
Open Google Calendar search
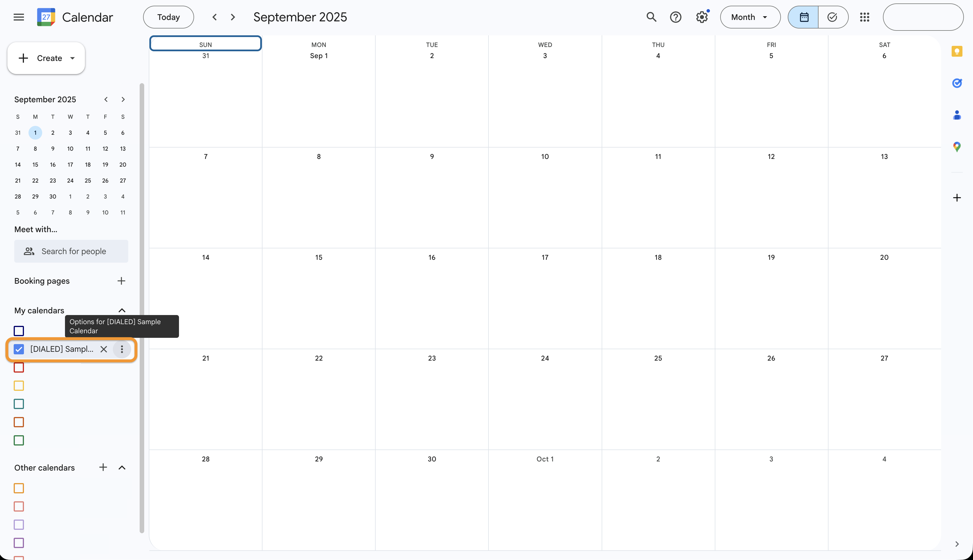651,17
